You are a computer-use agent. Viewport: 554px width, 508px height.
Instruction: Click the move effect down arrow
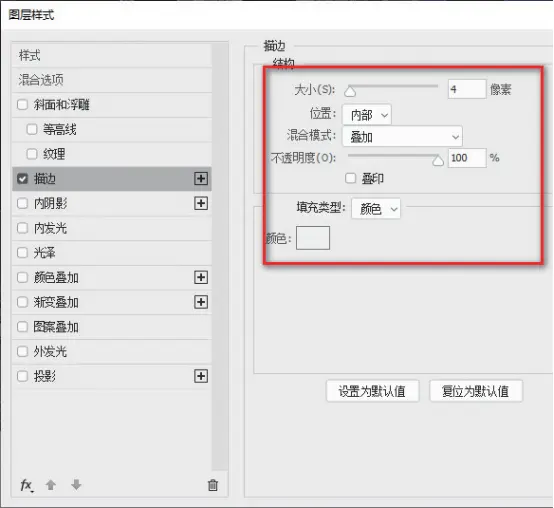[x=76, y=485]
